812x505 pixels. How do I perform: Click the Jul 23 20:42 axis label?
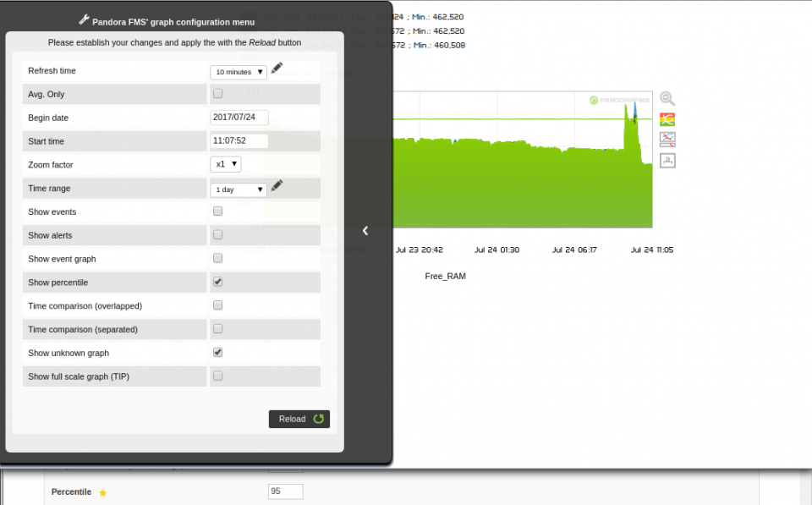pyautogui.click(x=420, y=250)
